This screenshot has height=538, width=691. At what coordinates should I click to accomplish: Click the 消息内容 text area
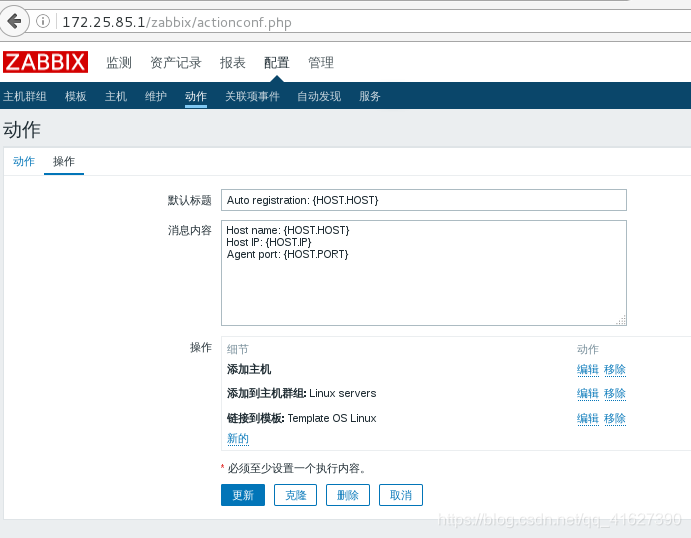pos(424,273)
